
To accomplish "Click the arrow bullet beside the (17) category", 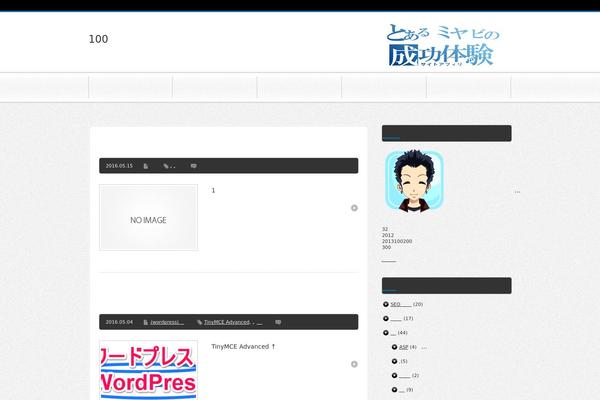I will (x=386, y=318).
